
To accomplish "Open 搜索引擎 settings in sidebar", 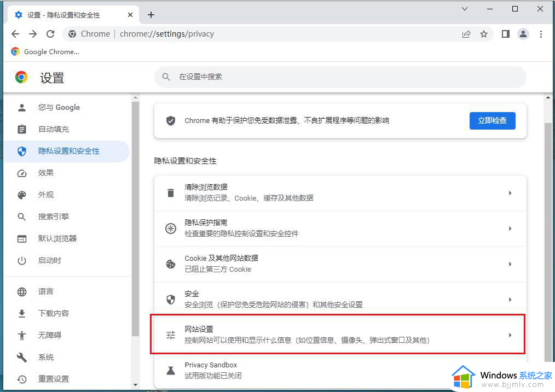I will tap(67, 217).
